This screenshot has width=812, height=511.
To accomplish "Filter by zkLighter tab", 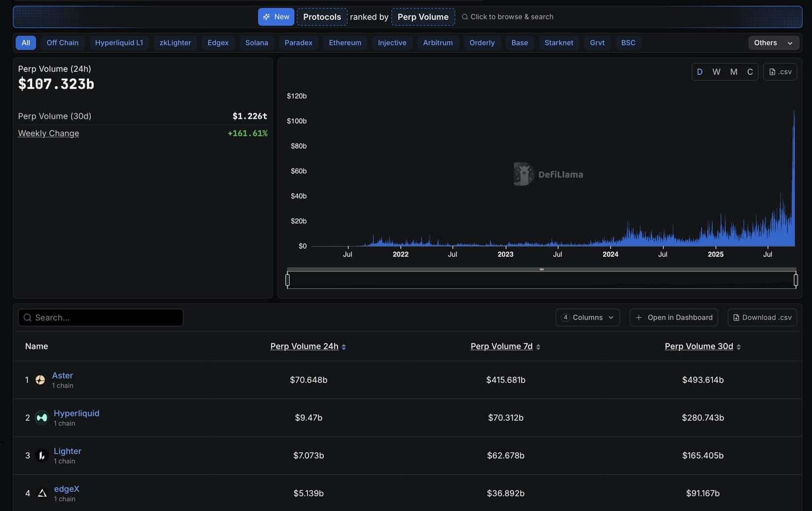I will click(x=175, y=43).
